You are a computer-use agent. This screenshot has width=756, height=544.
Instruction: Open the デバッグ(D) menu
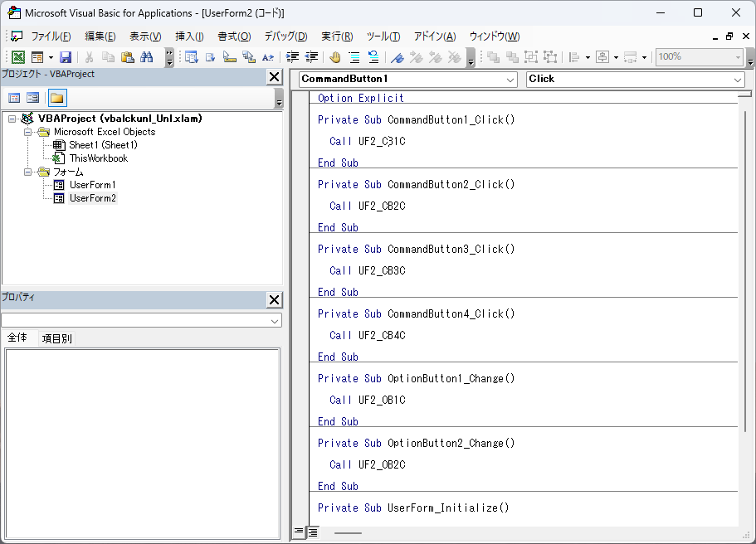click(x=285, y=36)
